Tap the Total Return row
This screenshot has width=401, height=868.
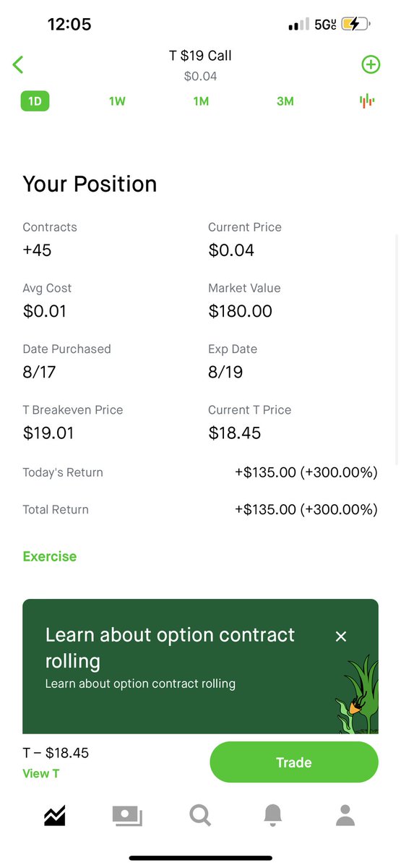(x=200, y=509)
